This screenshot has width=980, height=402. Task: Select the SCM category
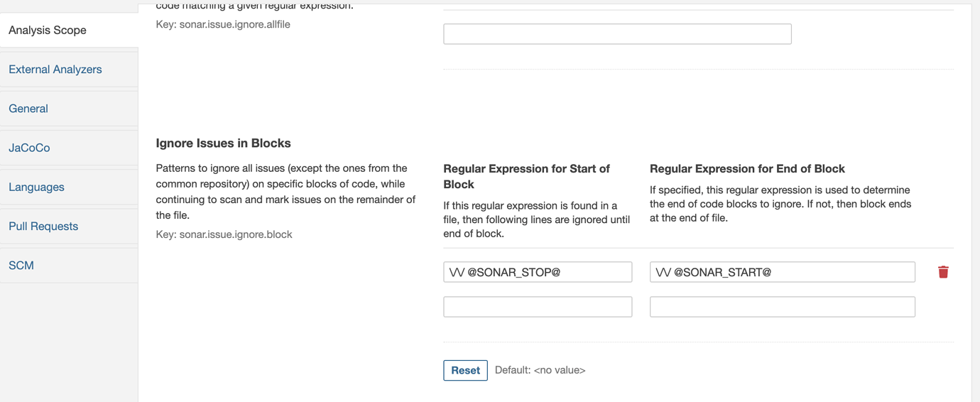69,265
